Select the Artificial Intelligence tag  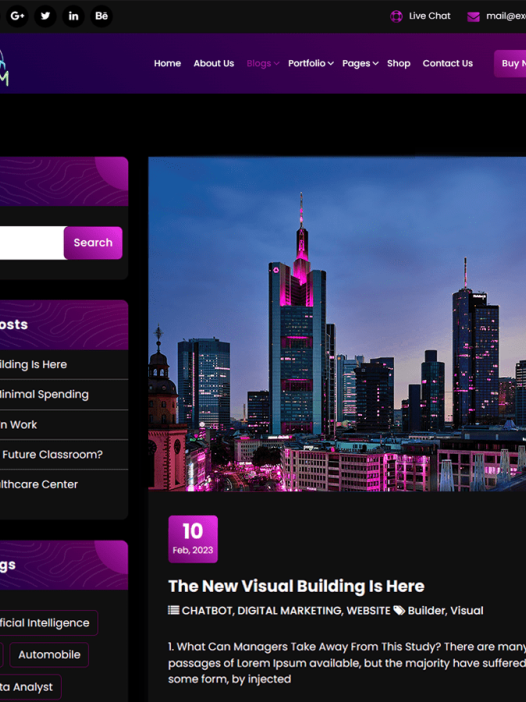coord(48,623)
